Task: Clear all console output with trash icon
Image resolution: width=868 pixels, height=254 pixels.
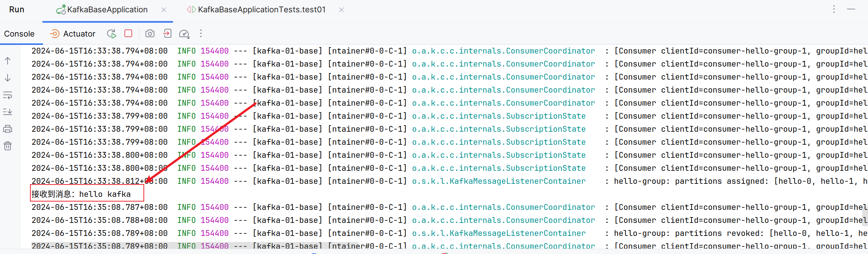Action: click(8, 146)
